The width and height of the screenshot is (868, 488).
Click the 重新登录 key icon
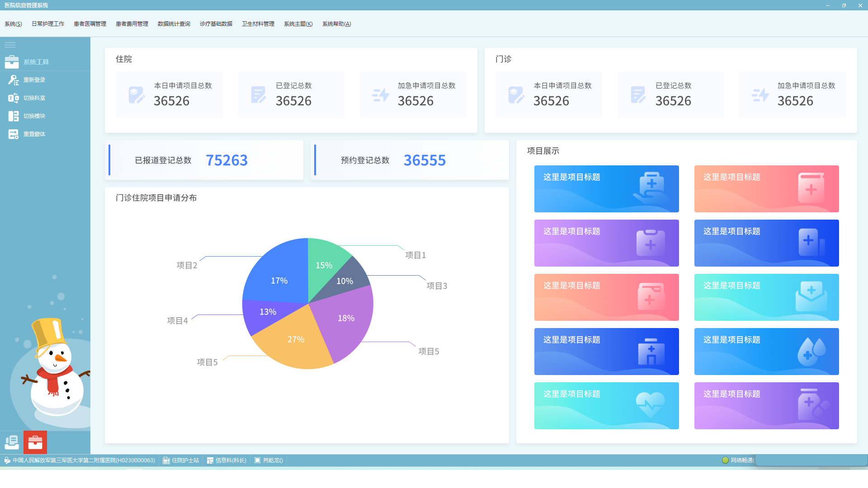(x=13, y=80)
